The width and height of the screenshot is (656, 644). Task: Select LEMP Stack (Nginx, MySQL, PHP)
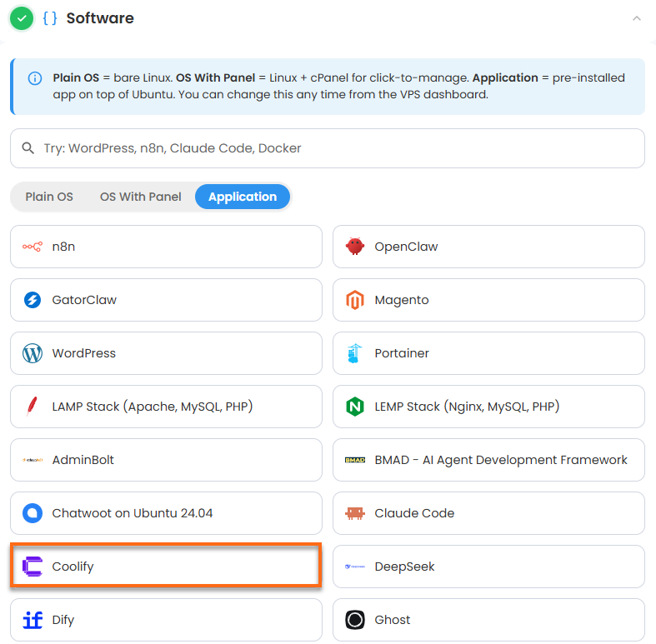point(488,407)
